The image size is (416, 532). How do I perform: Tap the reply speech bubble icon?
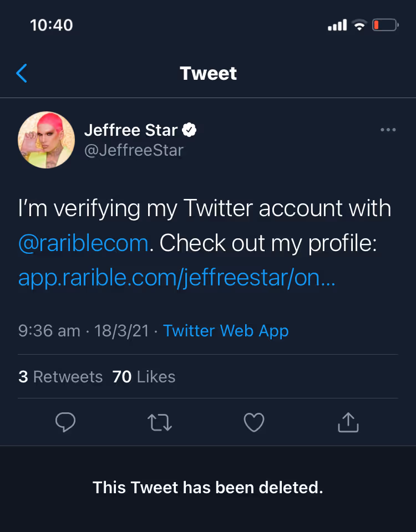(x=65, y=423)
